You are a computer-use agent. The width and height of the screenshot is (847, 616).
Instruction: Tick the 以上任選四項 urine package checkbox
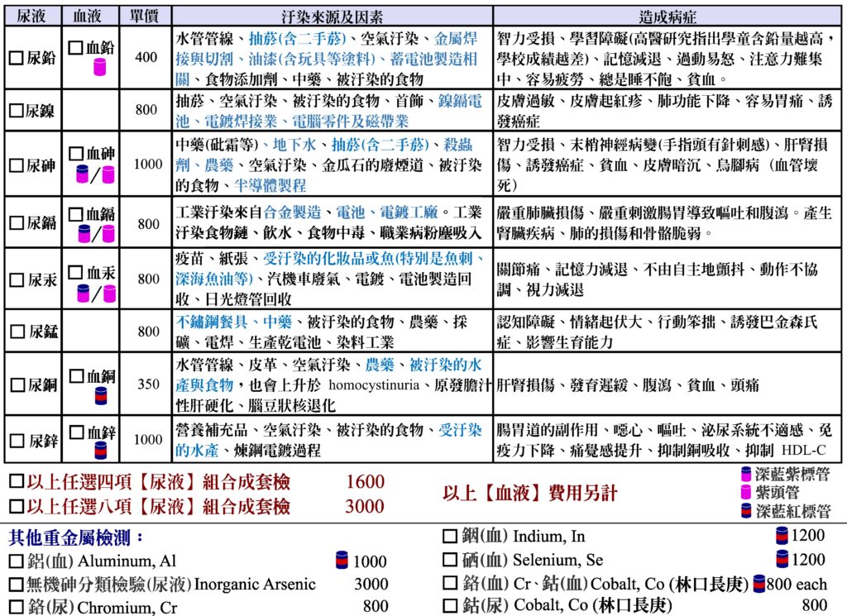(x=17, y=481)
